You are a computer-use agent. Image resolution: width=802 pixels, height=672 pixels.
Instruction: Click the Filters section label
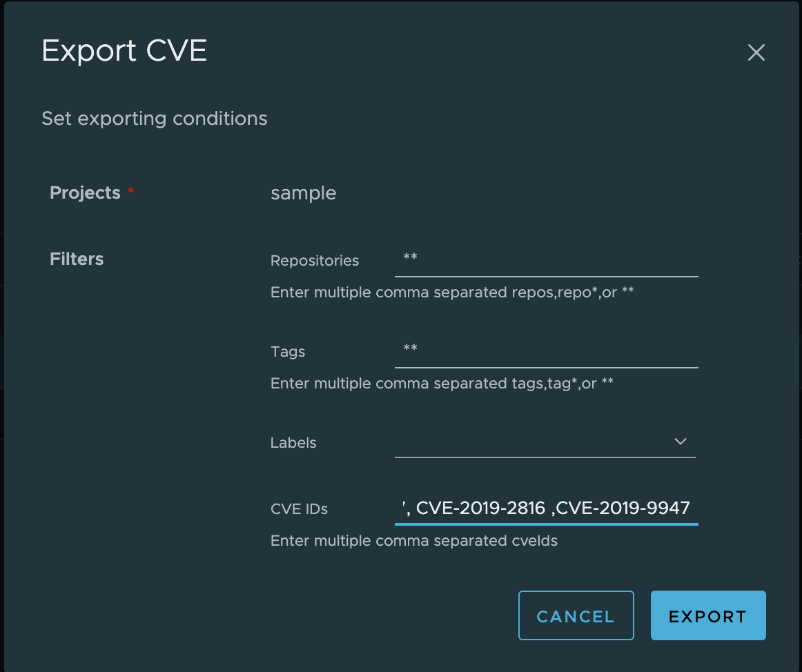[76, 259]
